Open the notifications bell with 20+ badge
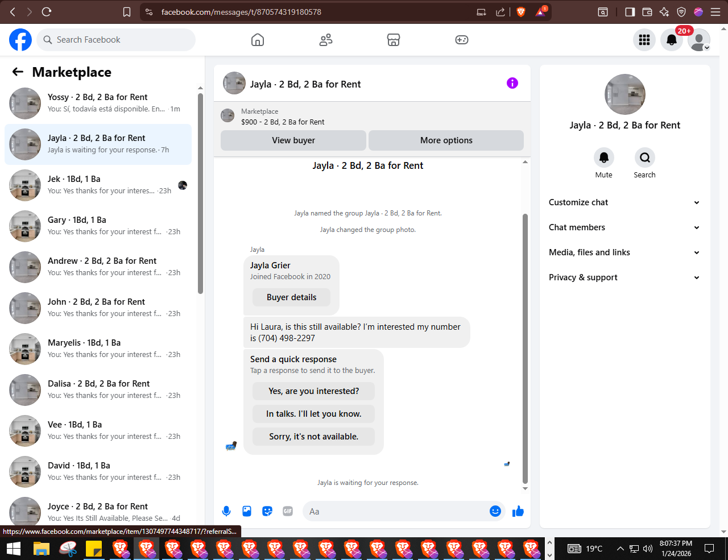This screenshot has height=560, width=728. pyautogui.click(x=672, y=40)
